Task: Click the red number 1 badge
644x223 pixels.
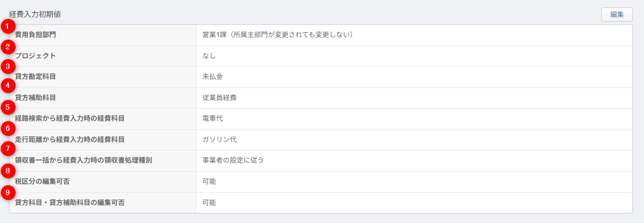Action: (x=7, y=25)
